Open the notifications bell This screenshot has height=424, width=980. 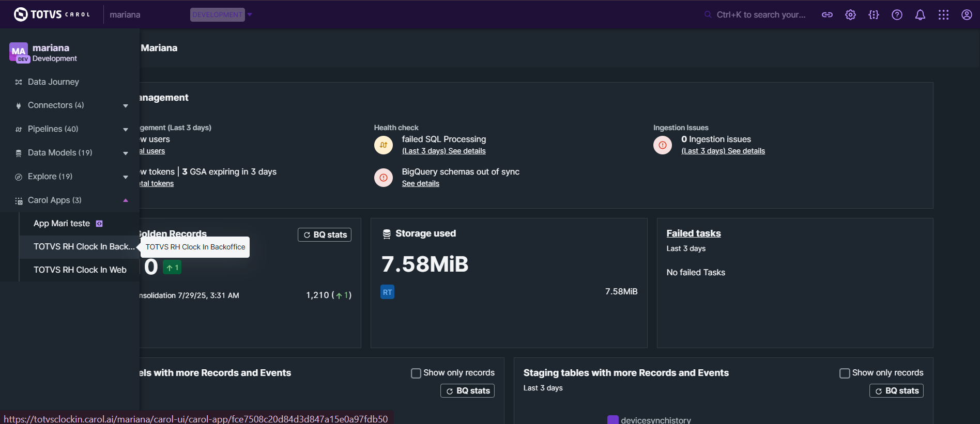tap(920, 15)
